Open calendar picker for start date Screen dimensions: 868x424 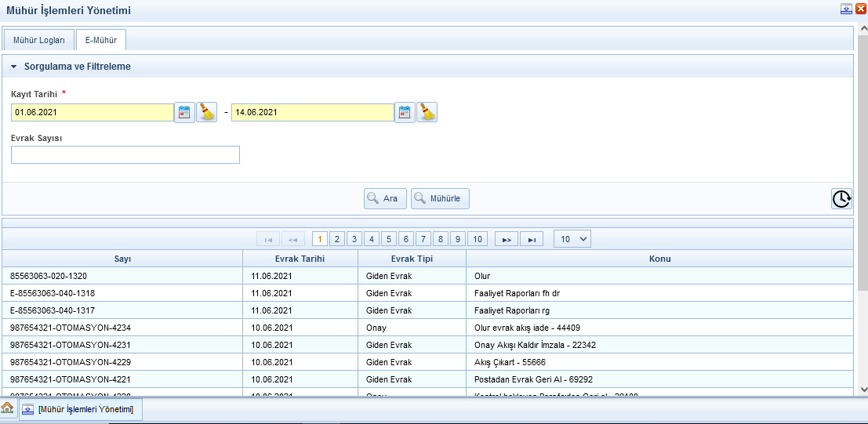[x=184, y=112]
